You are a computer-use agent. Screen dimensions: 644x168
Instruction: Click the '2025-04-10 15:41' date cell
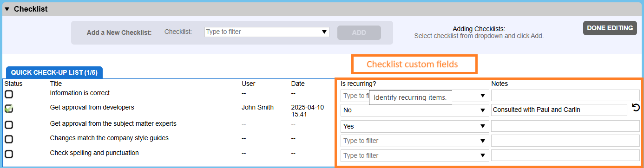coord(308,110)
